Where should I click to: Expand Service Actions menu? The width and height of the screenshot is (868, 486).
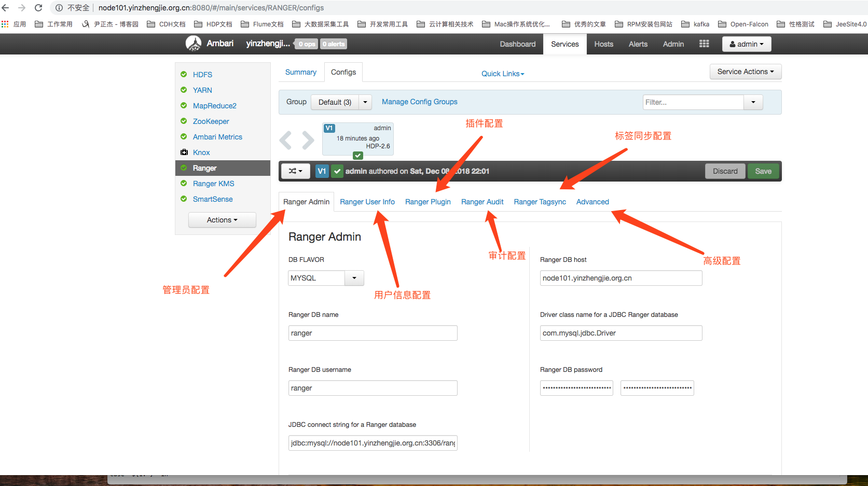tap(746, 72)
